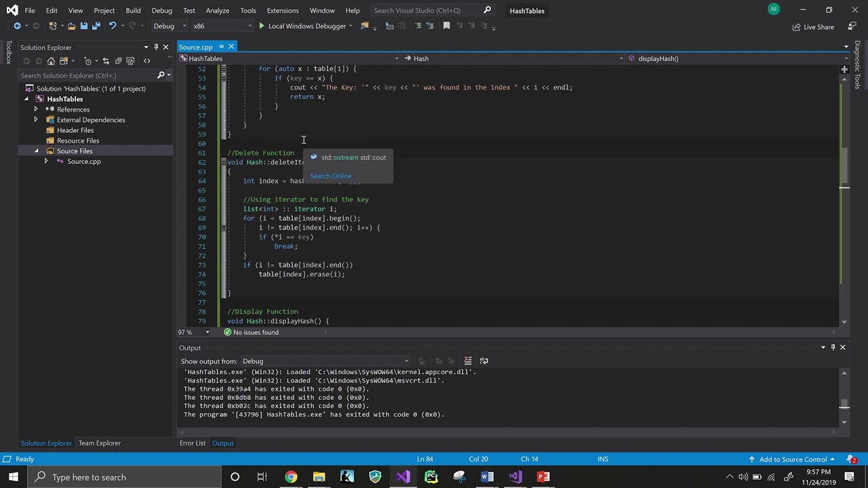Screen dimensions: 868x488
Task: Open File Explorer from the taskbar
Action: coord(319,477)
